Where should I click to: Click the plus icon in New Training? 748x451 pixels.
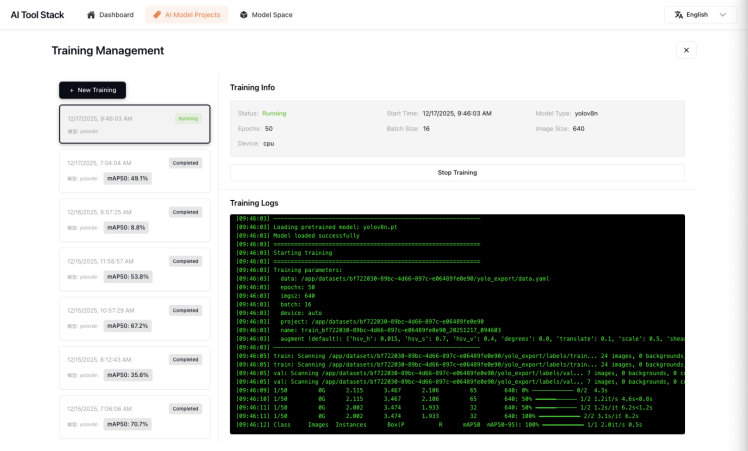click(70, 90)
